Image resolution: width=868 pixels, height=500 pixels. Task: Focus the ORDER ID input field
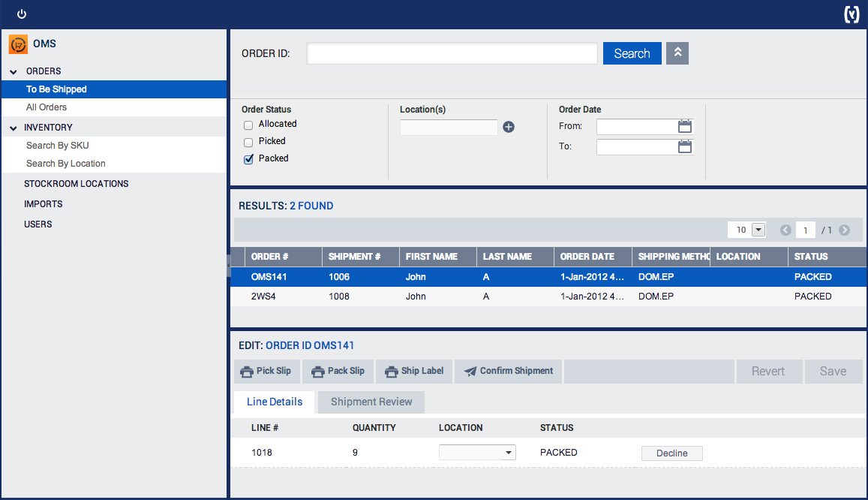pos(452,53)
